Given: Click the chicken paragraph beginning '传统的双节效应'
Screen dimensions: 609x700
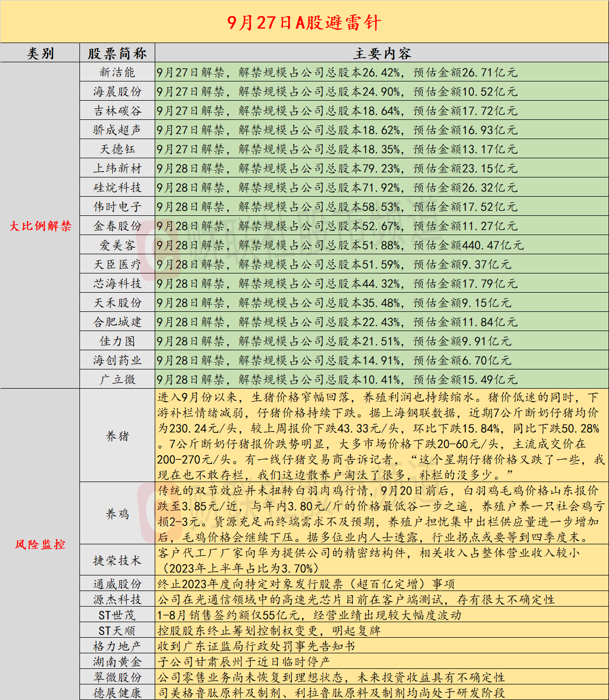Looking at the screenshot, I should click(381, 514).
